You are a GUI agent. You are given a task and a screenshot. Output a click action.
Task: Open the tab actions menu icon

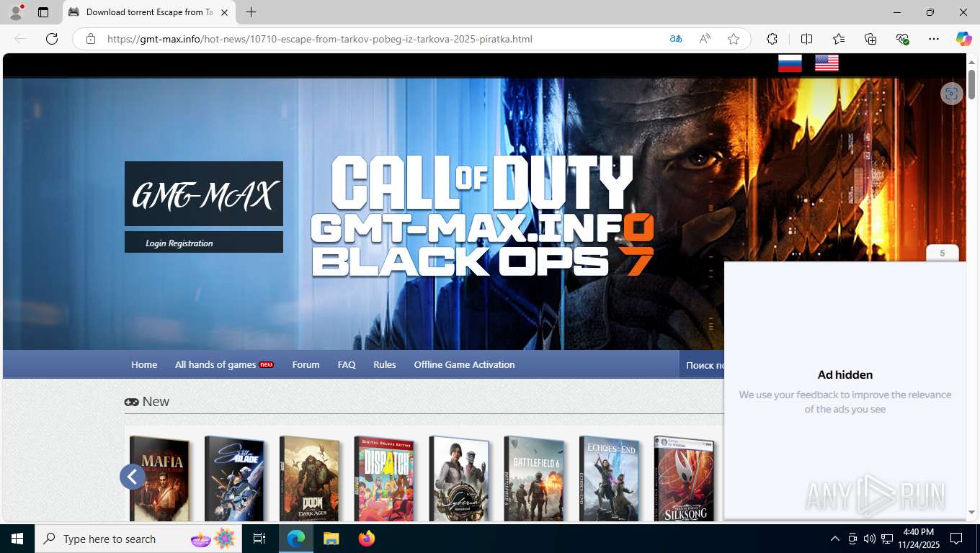[43, 12]
